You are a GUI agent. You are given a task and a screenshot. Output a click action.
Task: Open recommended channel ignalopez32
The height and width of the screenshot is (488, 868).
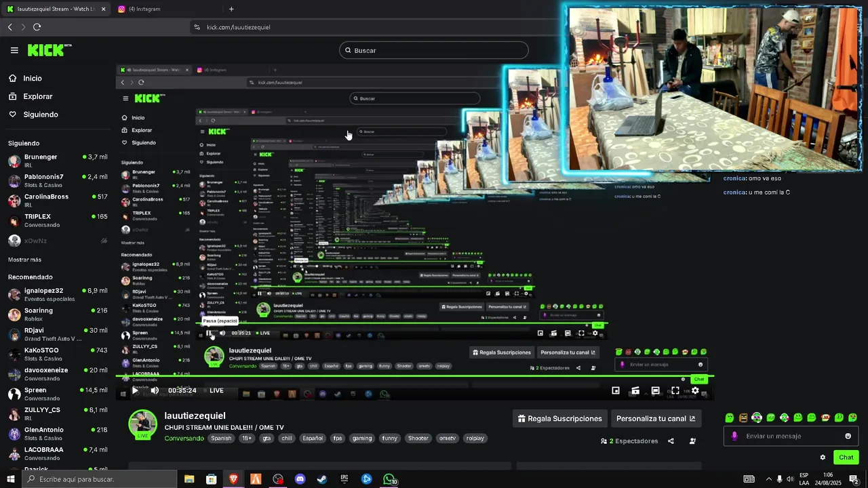(x=58, y=294)
